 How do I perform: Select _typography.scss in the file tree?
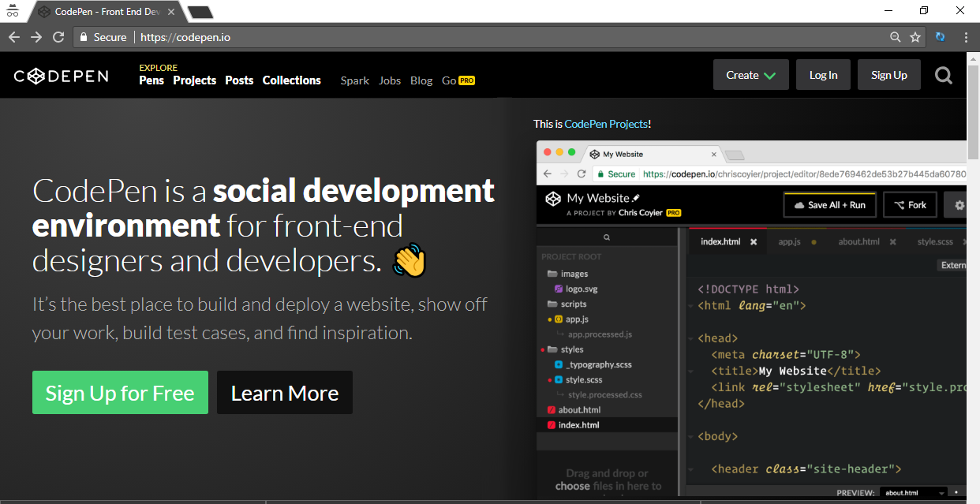593,364
